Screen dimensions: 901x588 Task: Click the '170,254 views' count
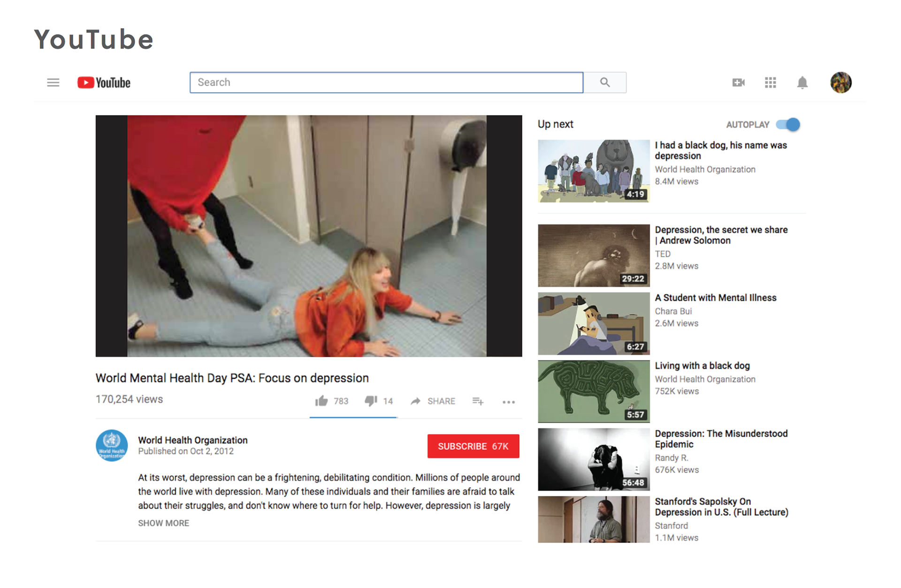coord(129,399)
